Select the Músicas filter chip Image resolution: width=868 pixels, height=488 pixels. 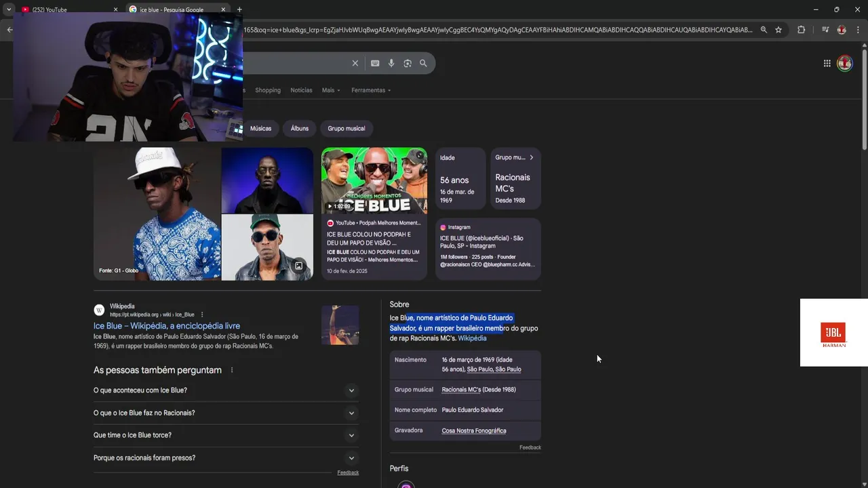(x=260, y=128)
